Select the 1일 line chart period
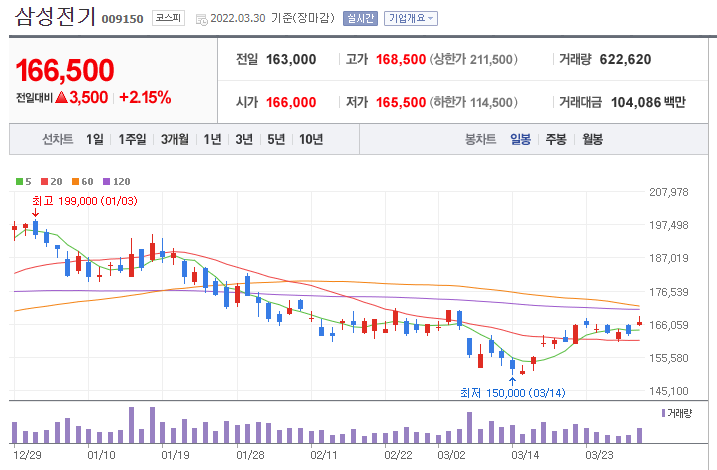 pos(95,139)
